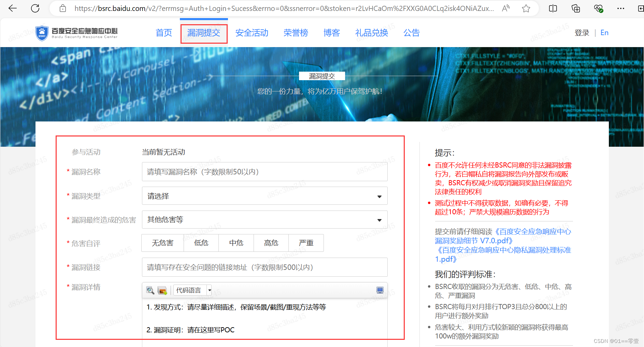Click the 登录 login link
The width and height of the screenshot is (644, 347).
click(x=582, y=33)
